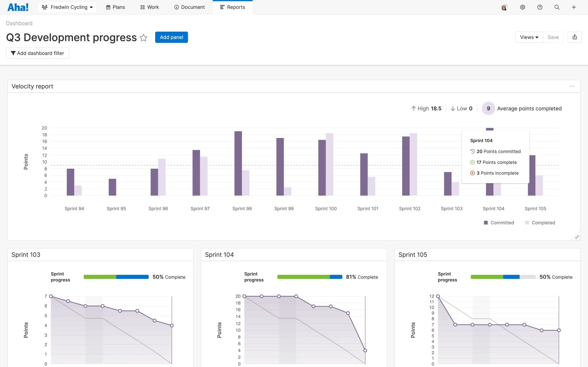Click Sprint 105 progress bar
This screenshot has height=367, width=588.
pyautogui.click(x=503, y=277)
